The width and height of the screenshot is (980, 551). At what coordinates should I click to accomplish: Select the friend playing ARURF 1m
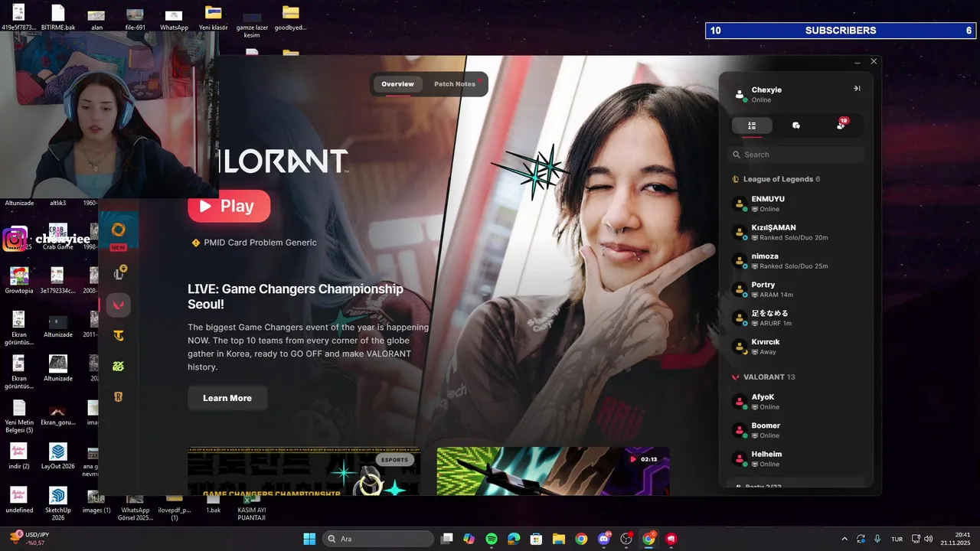(796, 318)
